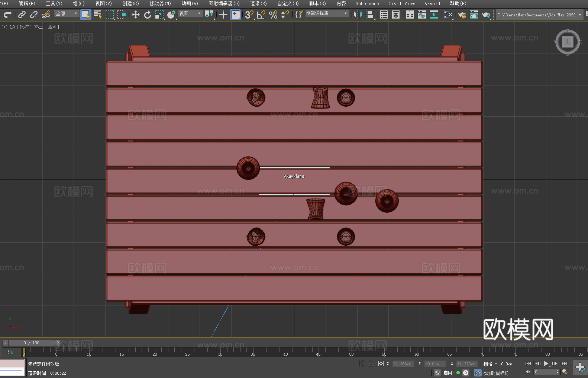The height and width of the screenshot is (378, 588).
Task: Select the Move transform tool
Action: point(136,14)
